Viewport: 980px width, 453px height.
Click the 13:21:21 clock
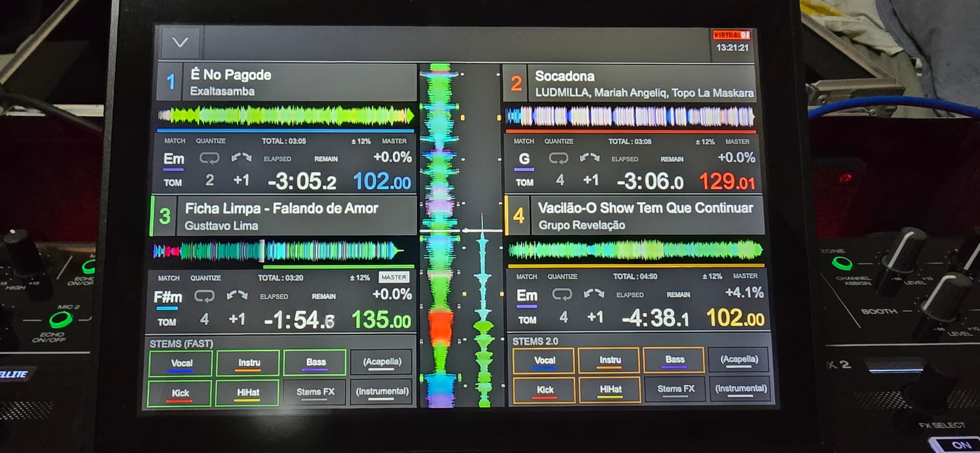click(732, 47)
